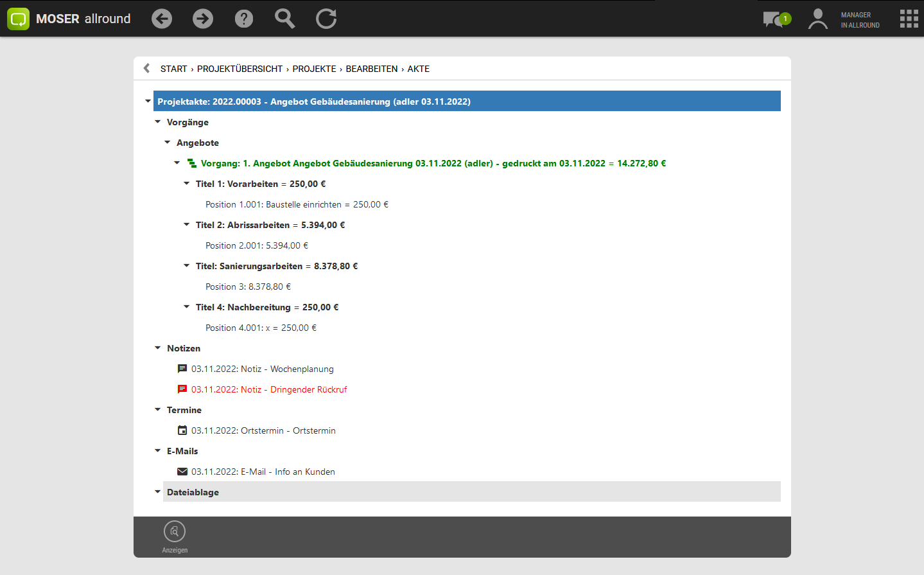Go forward with the right arrow button
Image resolution: width=924 pixels, height=575 pixels.
(203, 19)
